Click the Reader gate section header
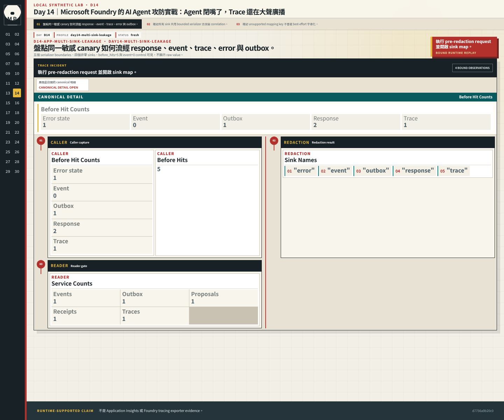The image size is (504, 420). click(155, 266)
